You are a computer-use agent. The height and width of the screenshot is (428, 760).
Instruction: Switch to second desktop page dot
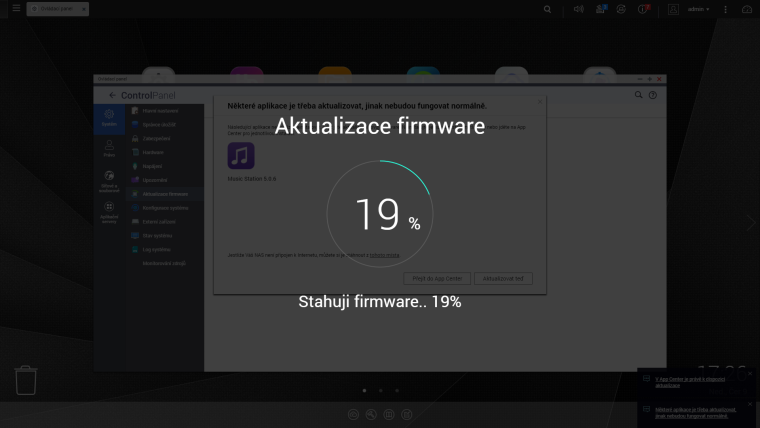point(380,391)
